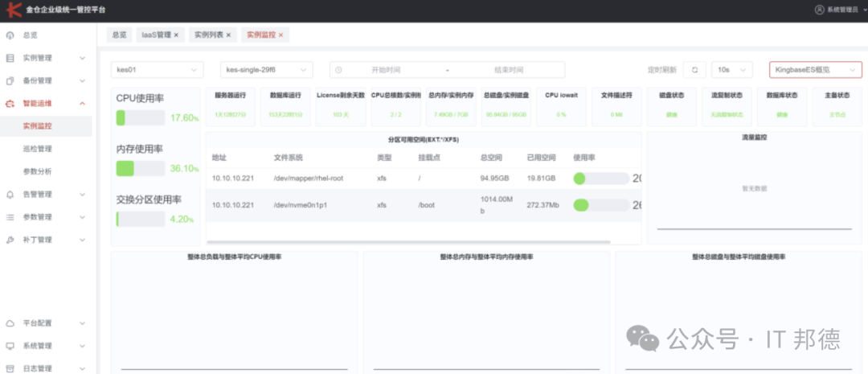
Task: Click the 系统管理 monitor icon
Action: tap(10, 346)
